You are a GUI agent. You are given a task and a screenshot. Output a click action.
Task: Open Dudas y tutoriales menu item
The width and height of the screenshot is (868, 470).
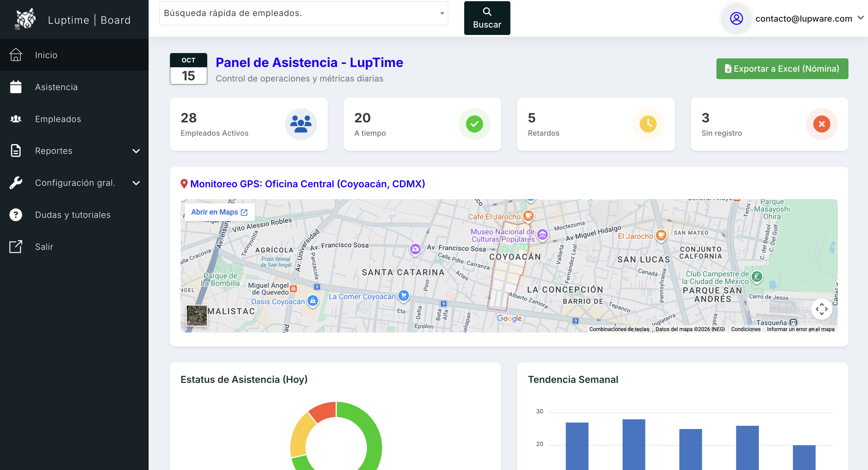click(x=74, y=215)
